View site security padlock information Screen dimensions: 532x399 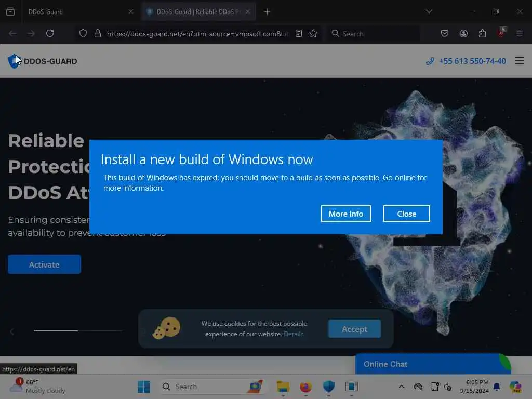pyautogui.click(x=98, y=33)
